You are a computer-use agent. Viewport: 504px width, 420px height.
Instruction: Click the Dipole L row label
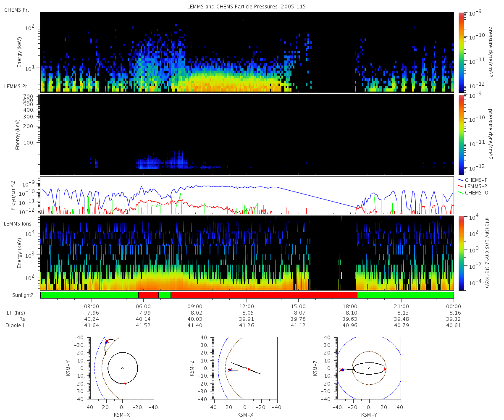point(17,325)
